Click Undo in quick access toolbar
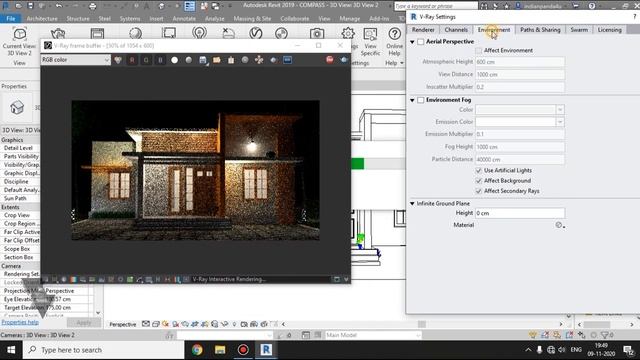This screenshot has height=360, width=640. pyautogui.click(x=59, y=6)
